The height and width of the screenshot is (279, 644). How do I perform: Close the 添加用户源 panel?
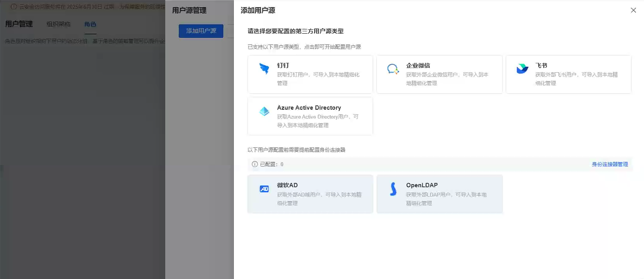click(633, 11)
